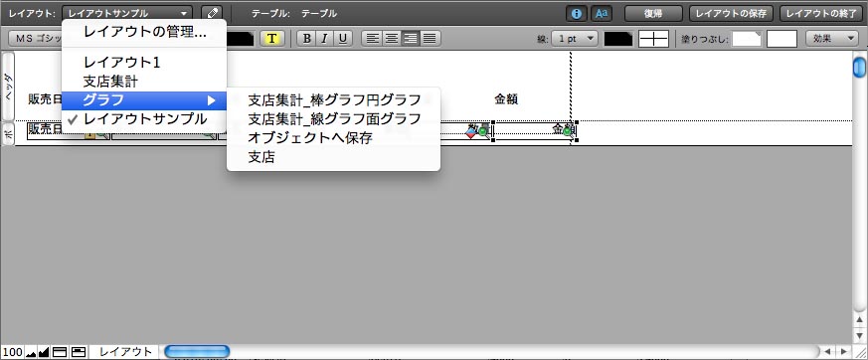Viewport: 868px width, 360px height.
Task: Toggle underline text formatting
Action: point(343,38)
